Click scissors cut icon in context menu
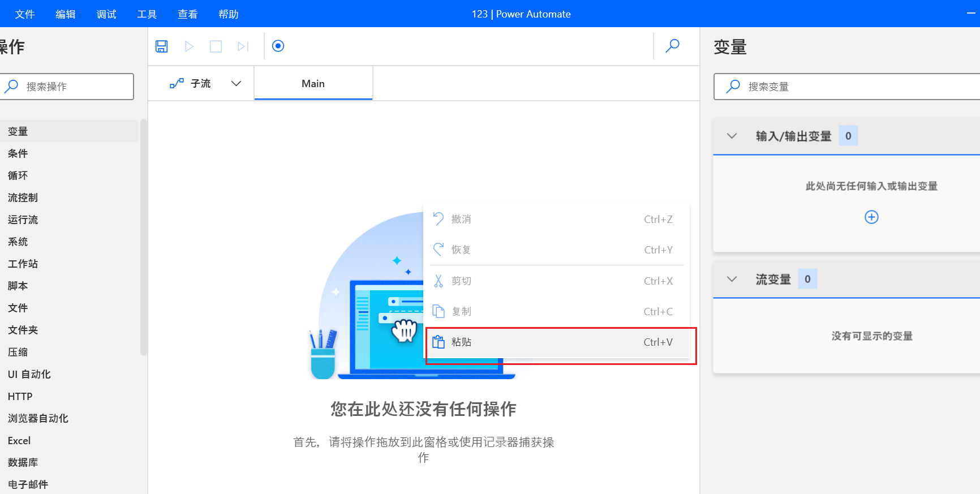 pos(439,281)
